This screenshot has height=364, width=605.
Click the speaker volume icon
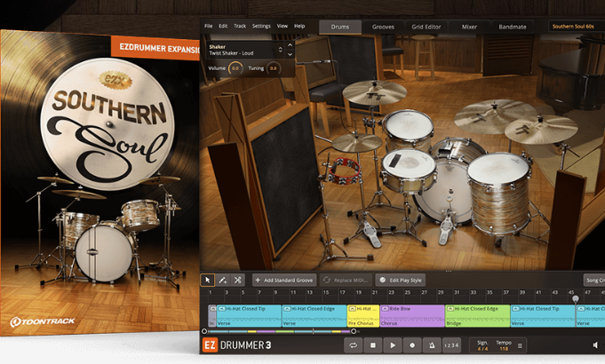[x=595, y=345]
